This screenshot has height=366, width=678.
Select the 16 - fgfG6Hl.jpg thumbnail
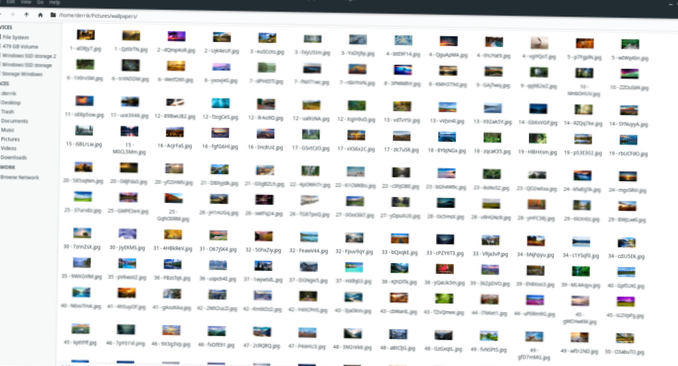tap(220, 133)
